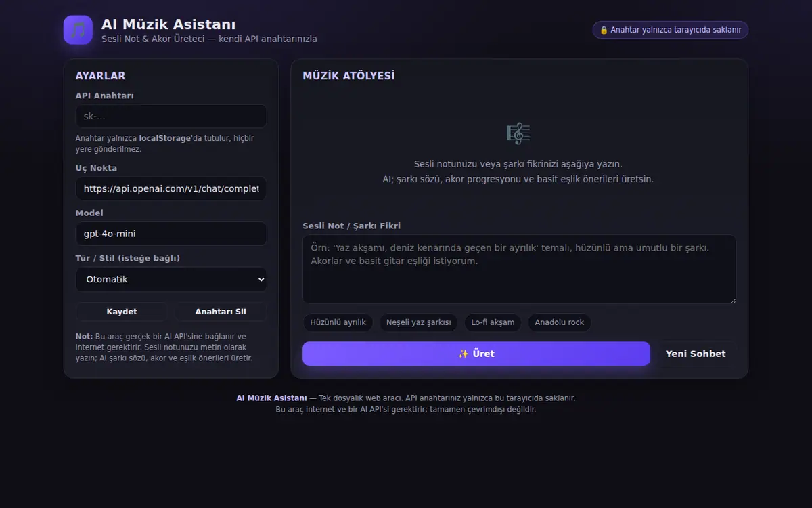Click the lock badge about key storage

coord(671,30)
